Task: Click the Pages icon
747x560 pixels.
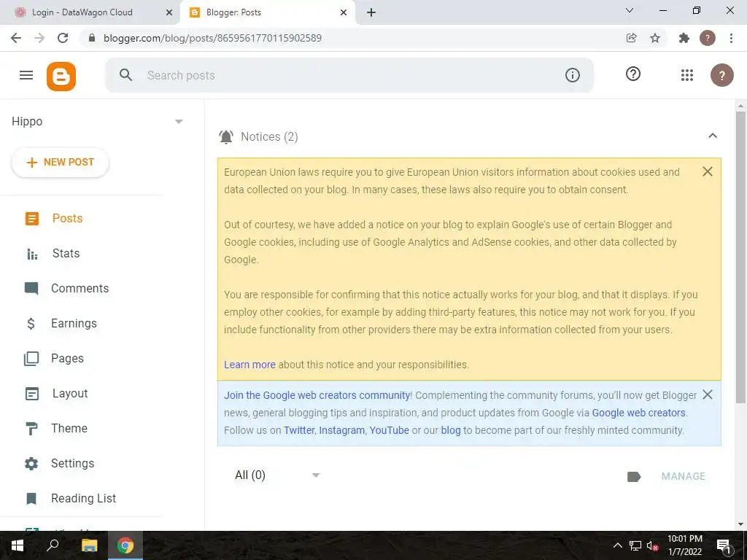Action: (x=31, y=359)
